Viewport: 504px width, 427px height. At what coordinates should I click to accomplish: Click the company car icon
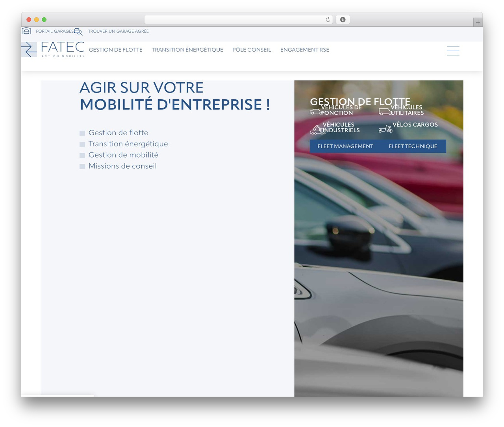click(x=316, y=112)
